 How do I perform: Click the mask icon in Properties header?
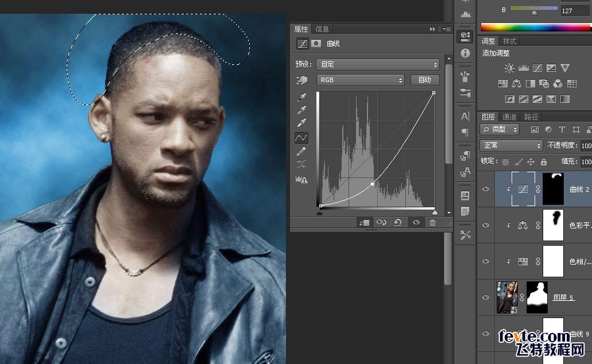click(316, 44)
